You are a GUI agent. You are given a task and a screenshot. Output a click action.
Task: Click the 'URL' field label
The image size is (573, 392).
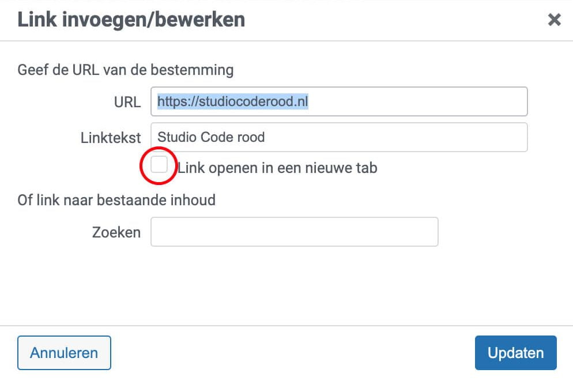click(x=127, y=103)
